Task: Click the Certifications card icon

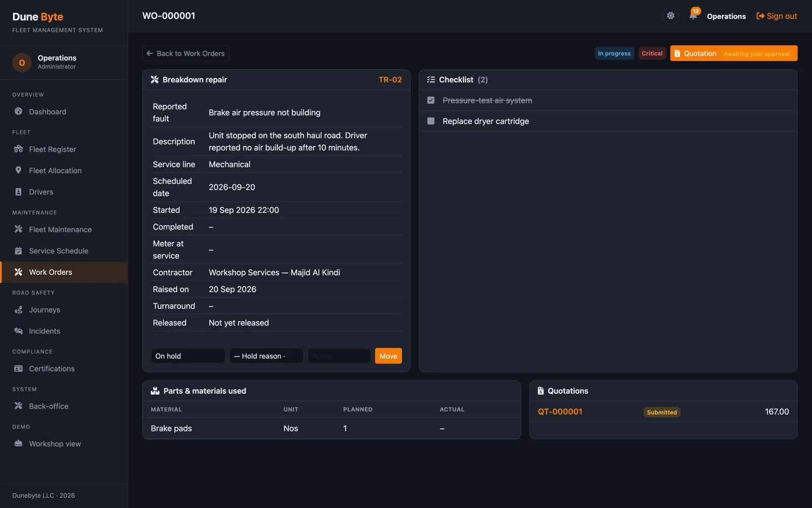Action: [x=18, y=368]
